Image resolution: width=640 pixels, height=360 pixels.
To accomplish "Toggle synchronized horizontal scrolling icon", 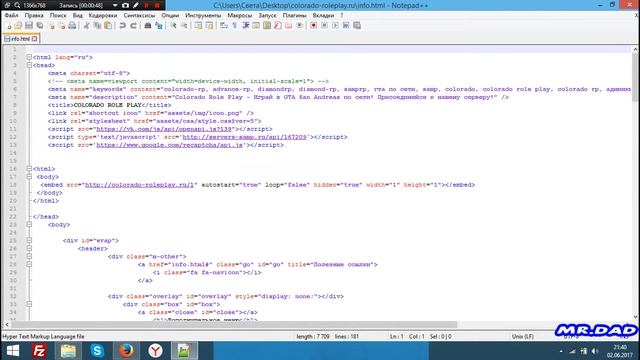I will tap(209, 26).
